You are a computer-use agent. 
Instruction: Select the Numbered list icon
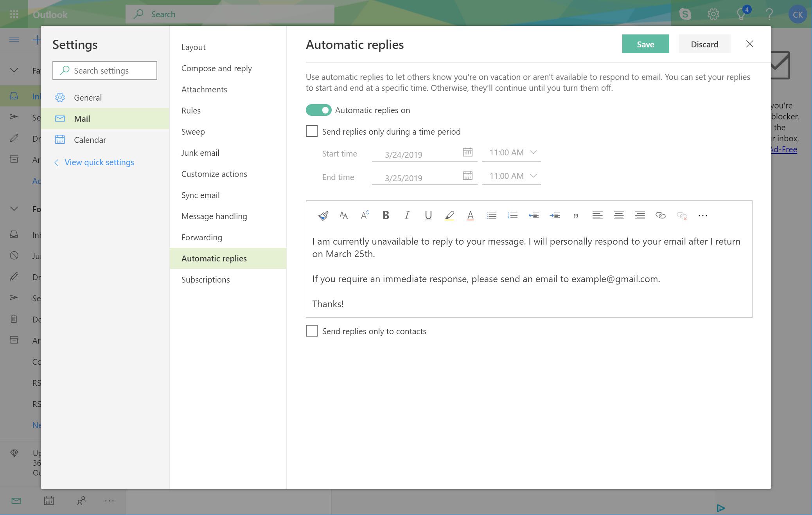click(x=512, y=215)
